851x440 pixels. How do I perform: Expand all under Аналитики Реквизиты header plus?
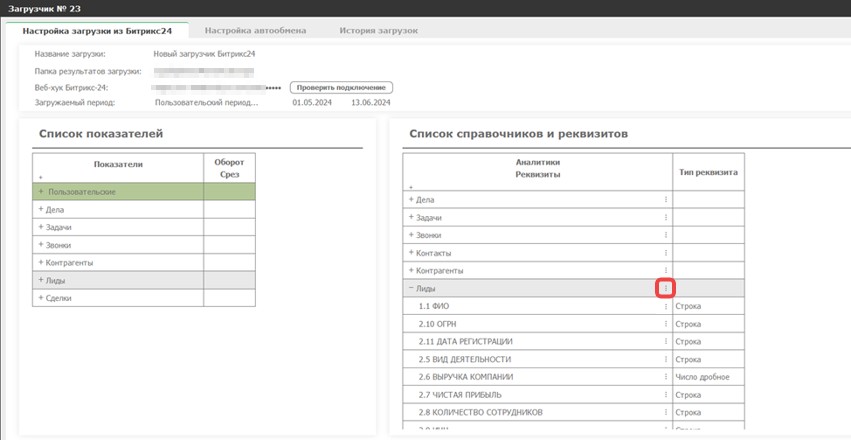[411, 187]
